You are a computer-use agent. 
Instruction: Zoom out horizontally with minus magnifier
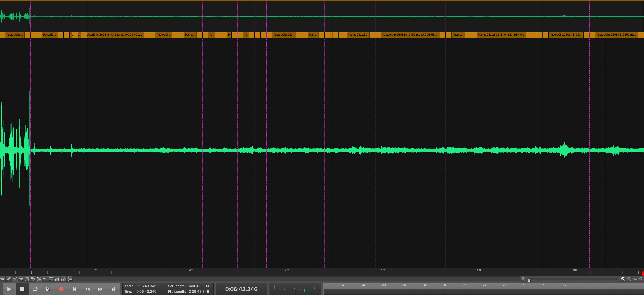click(x=523, y=279)
